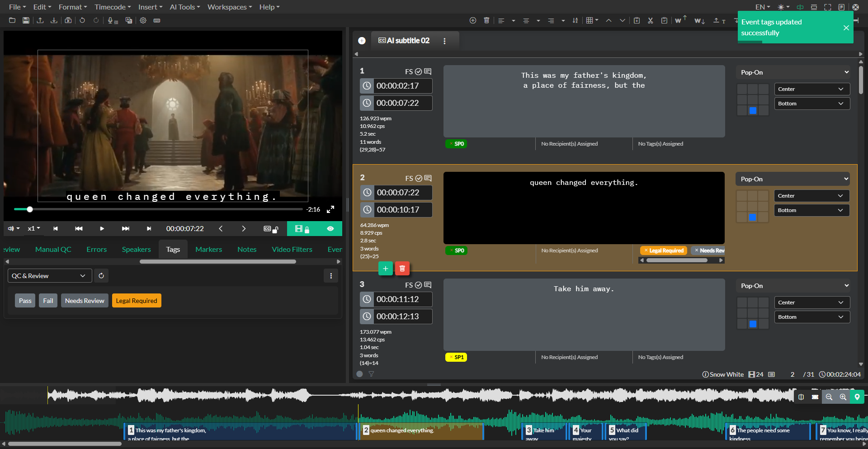Zoom in on the audio waveform
This screenshot has height=449, width=868.
[x=843, y=397]
